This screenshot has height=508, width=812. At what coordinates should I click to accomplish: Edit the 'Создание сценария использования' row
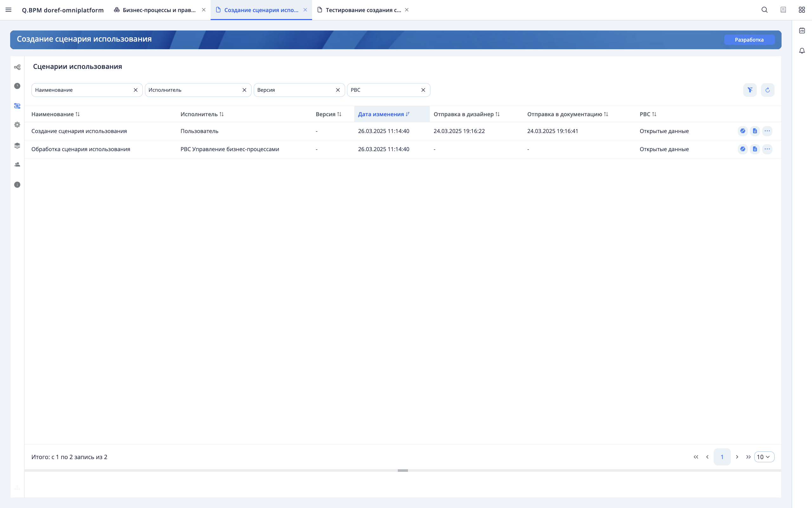(x=743, y=131)
